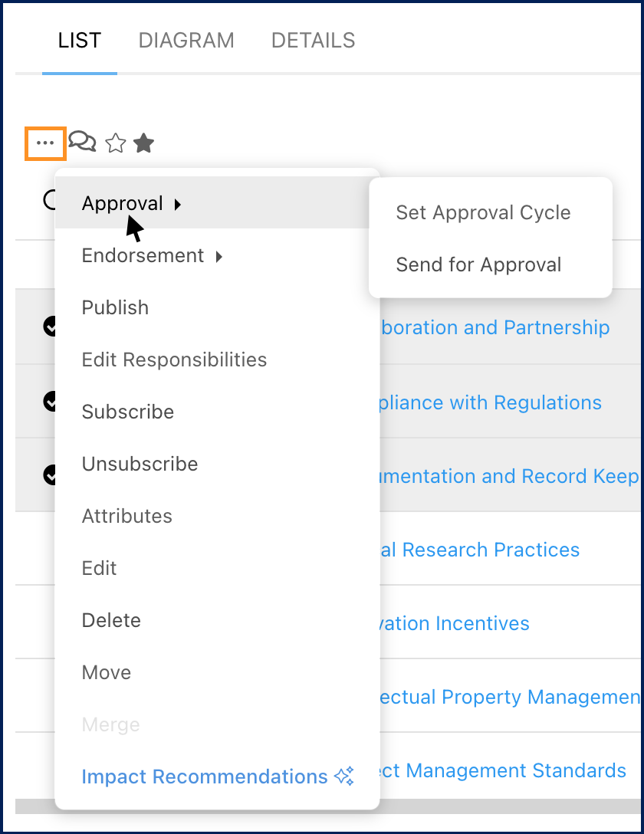Select Publish from the menu

[115, 307]
